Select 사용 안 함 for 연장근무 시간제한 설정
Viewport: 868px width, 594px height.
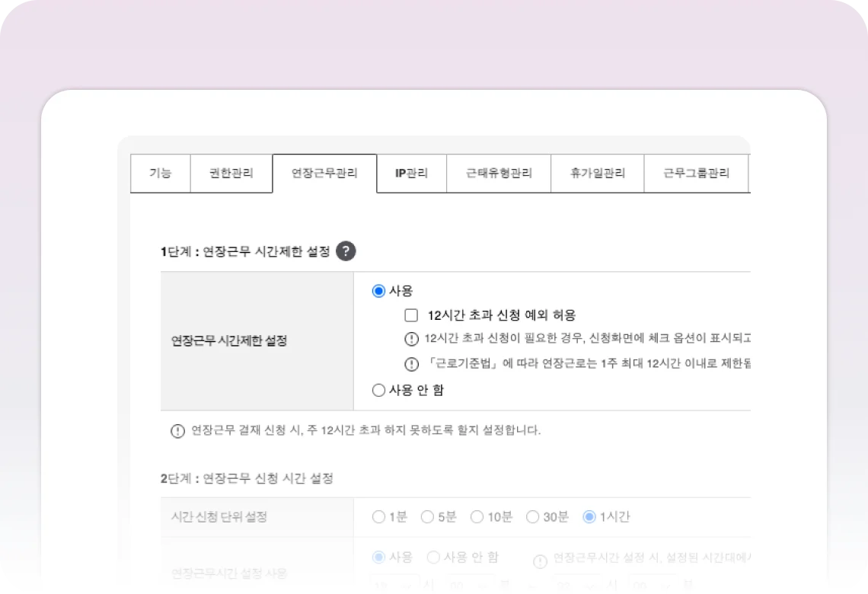click(x=378, y=391)
